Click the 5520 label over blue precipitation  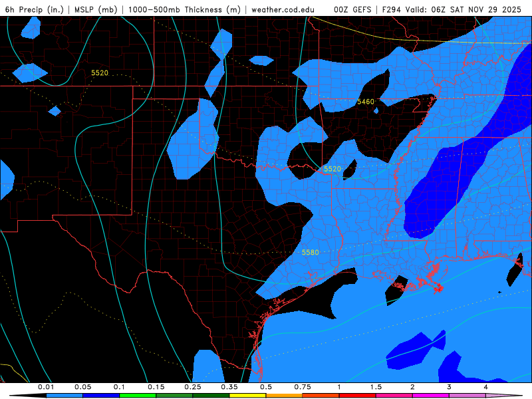click(x=332, y=169)
